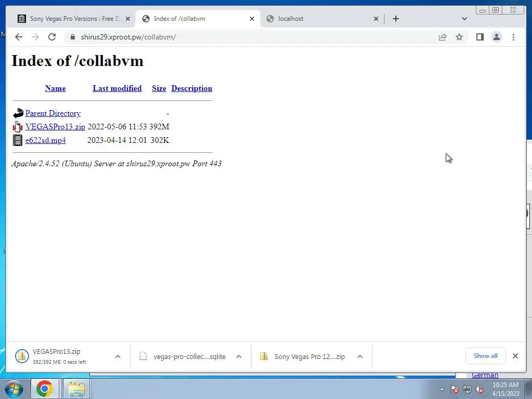Sort listing by Last modified
The width and height of the screenshot is (532, 399).
tap(117, 88)
